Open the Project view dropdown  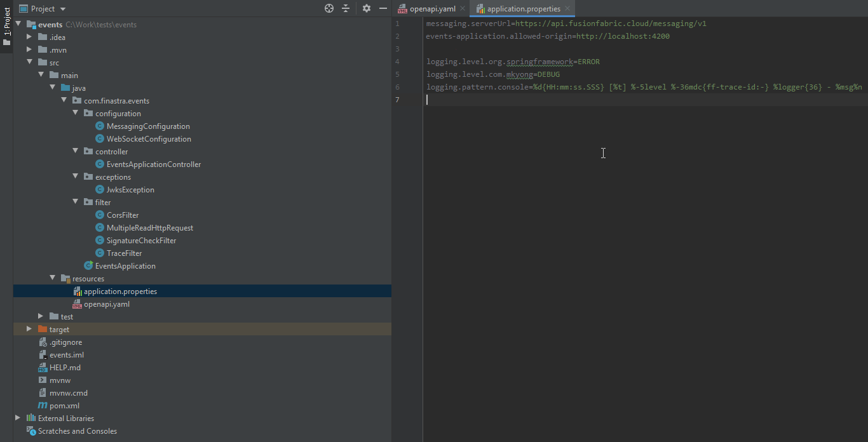42,9
